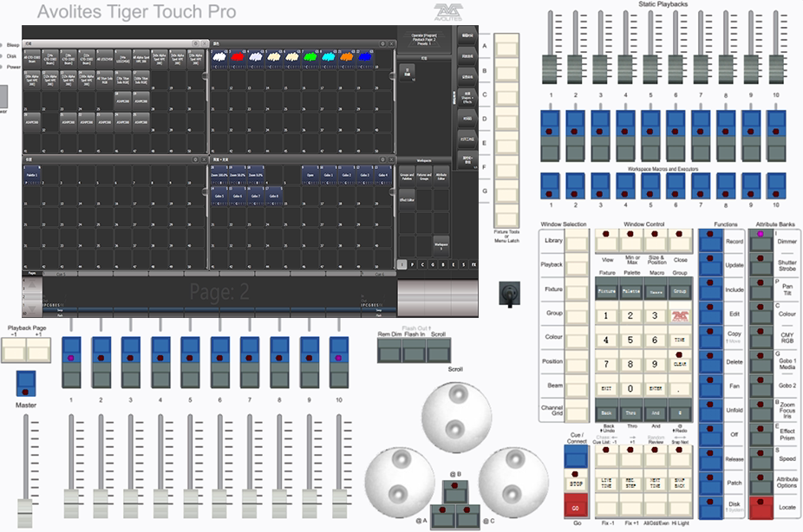Open the Effect Editor workspace button
The image size is (803, 532).
point(407,200)
